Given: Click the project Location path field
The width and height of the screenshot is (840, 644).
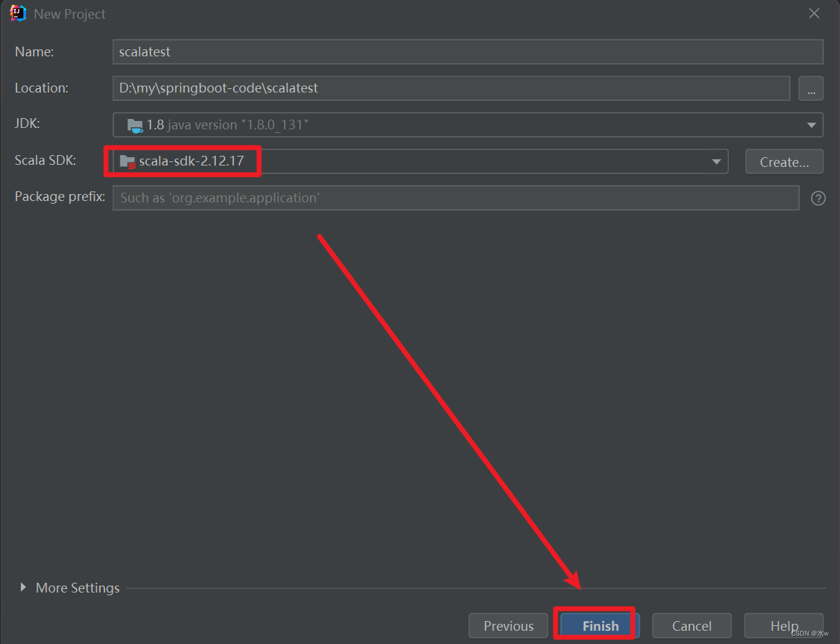Looking at the screenshot, I should pyautogui.click(x=451, y=88).
